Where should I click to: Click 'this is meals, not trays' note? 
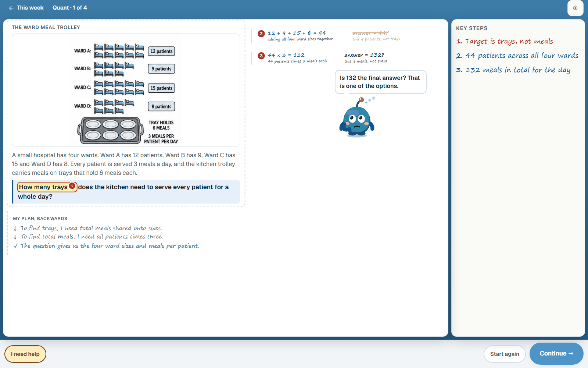click(x=366, y=61)
